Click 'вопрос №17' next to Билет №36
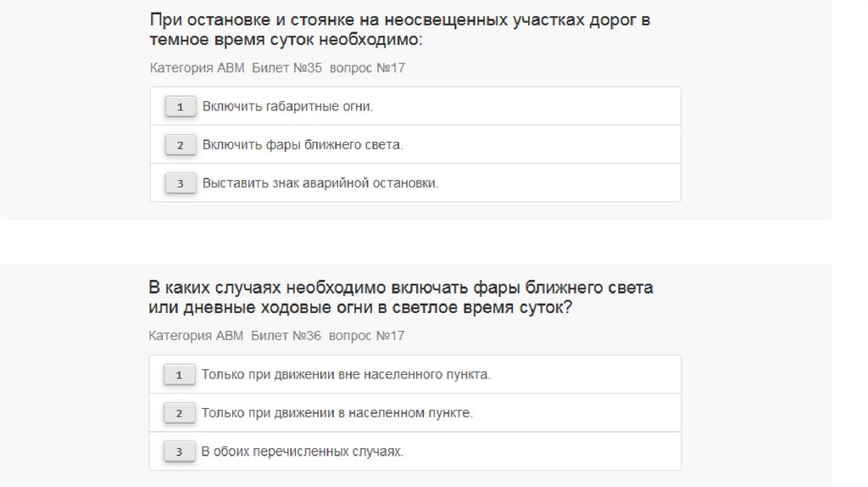 pyautogui.click(x=366, y=336)
